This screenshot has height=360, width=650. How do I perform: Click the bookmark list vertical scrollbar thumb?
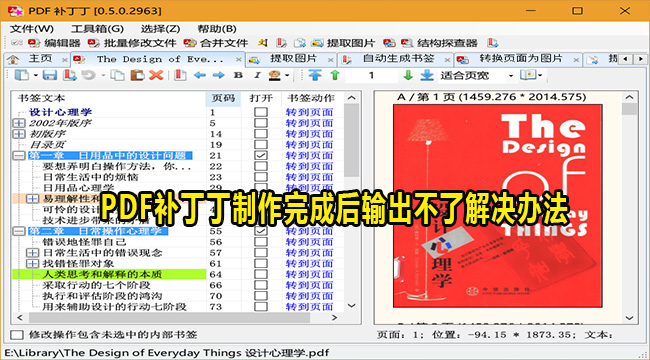[352, 140]
